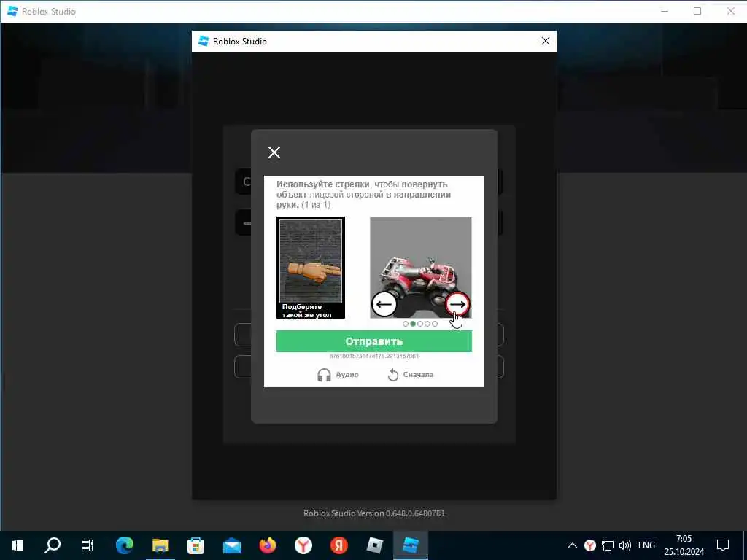Click the captcha session ID text

[x=374, y=356]
